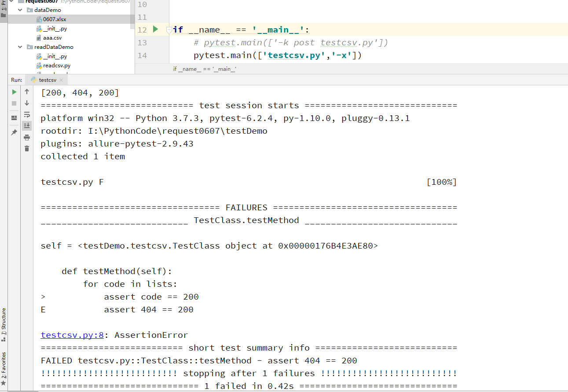Toggle soft-wrap in the console
This screenshot has width=568, height=392.
coord(27,114)
